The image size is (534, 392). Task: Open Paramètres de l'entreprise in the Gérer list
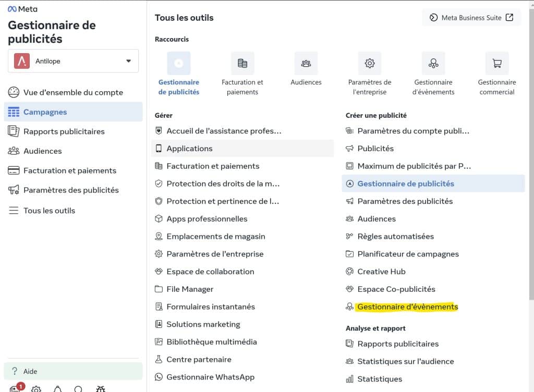coord(242,254)
